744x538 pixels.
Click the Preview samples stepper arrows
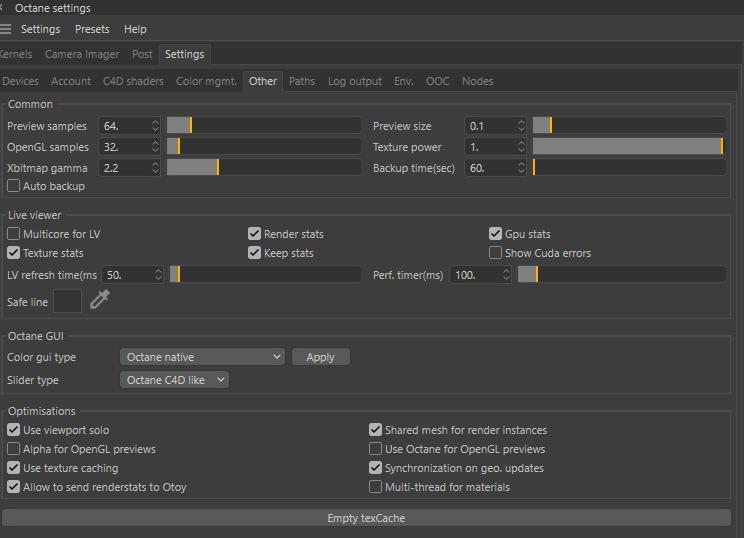(x=155, y=126)
